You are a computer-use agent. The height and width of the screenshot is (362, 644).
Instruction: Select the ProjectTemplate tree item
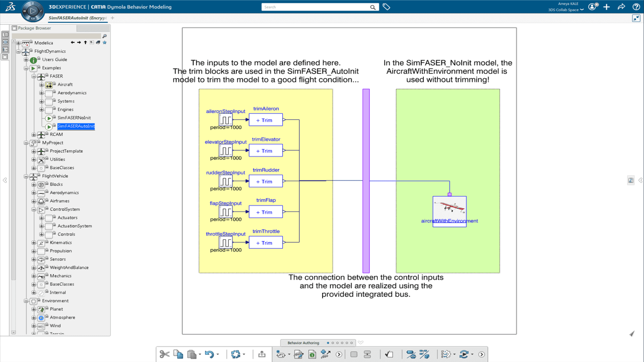point(66,151)
